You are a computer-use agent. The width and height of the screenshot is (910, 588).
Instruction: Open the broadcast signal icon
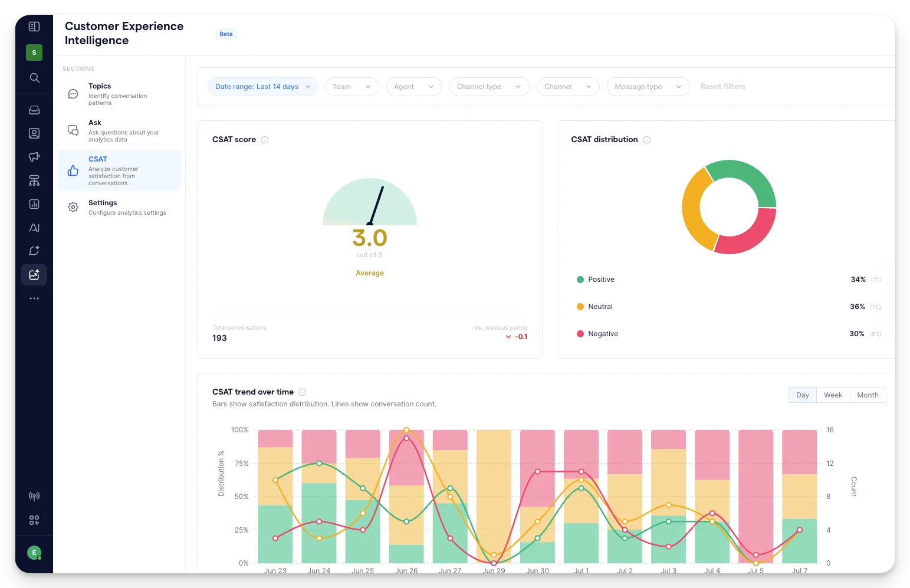pos(34,496)
